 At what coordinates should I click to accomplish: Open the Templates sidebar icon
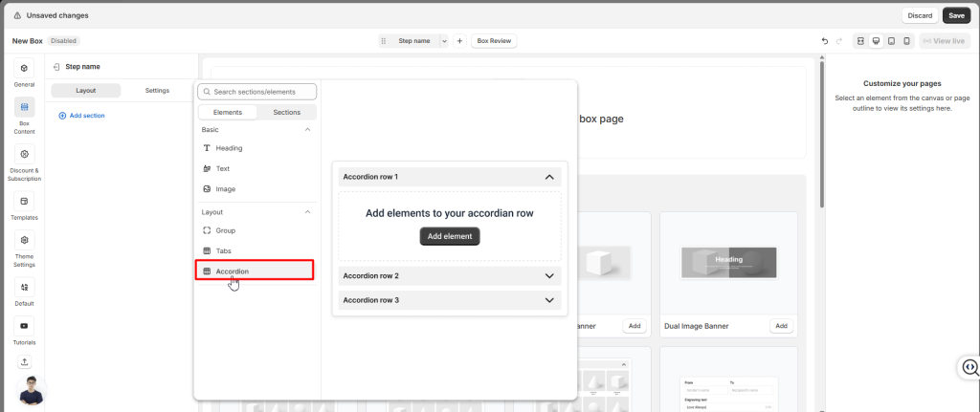click(24, 201)
